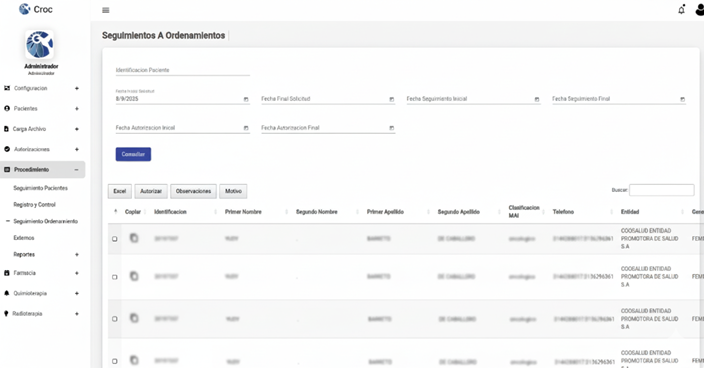The width and height of the screenshot is (704, 368).
Task: Click the copy icon in first row
Action: [134, 238]
